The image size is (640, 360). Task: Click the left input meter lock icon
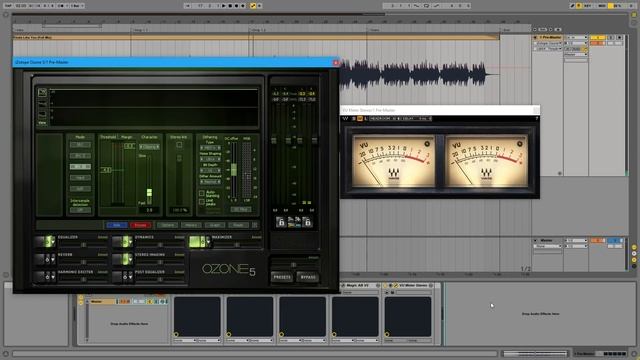[280, 222]
